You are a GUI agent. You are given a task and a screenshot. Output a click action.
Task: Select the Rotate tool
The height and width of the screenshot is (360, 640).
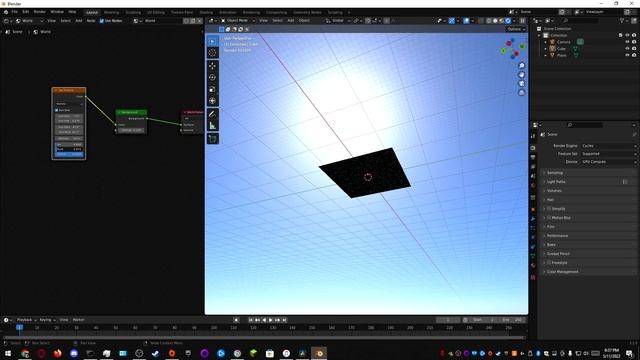[212, 78]
